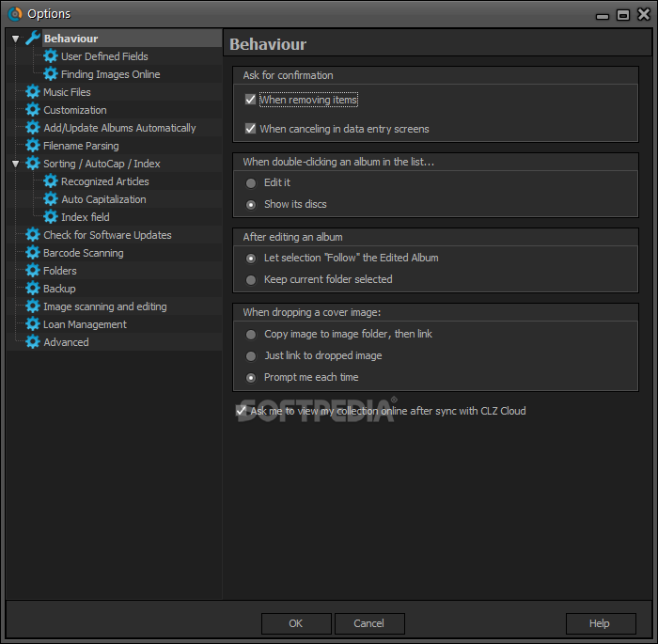Select Copy image to image folder, then link
Screen dimensions: 658x644
click(x=251, y=334)
